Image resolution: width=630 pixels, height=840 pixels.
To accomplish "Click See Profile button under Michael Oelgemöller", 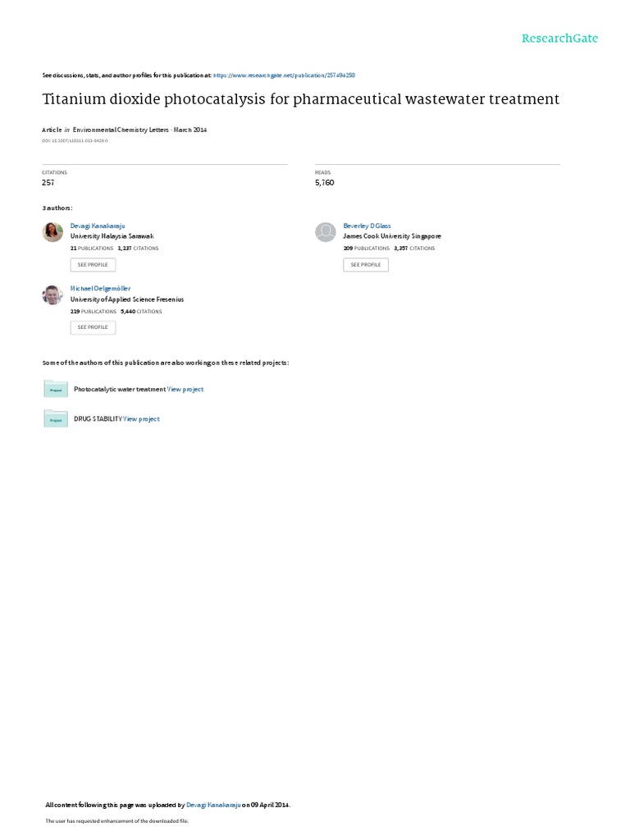I will pyautogui.click(x=93, y=327).
